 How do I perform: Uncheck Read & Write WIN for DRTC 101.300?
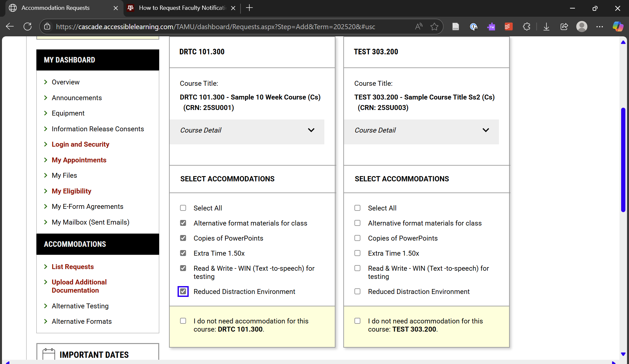point(183,268)
